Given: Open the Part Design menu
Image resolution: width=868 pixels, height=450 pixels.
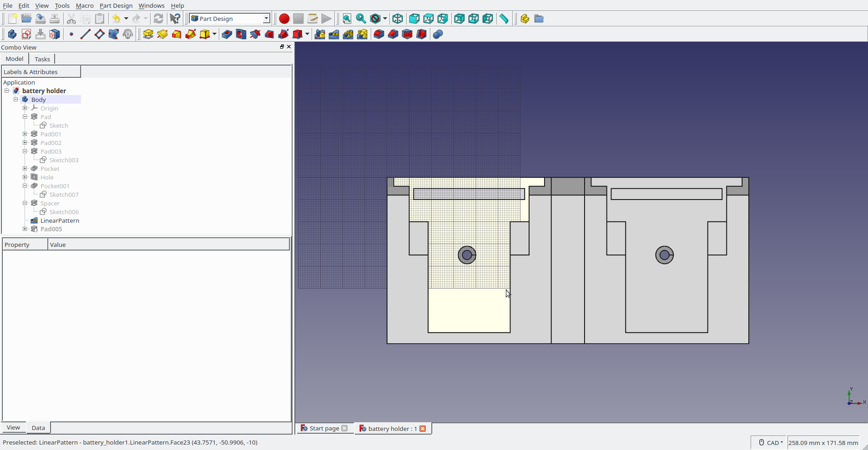Looking at the screenshot, I should coord(116,5).
